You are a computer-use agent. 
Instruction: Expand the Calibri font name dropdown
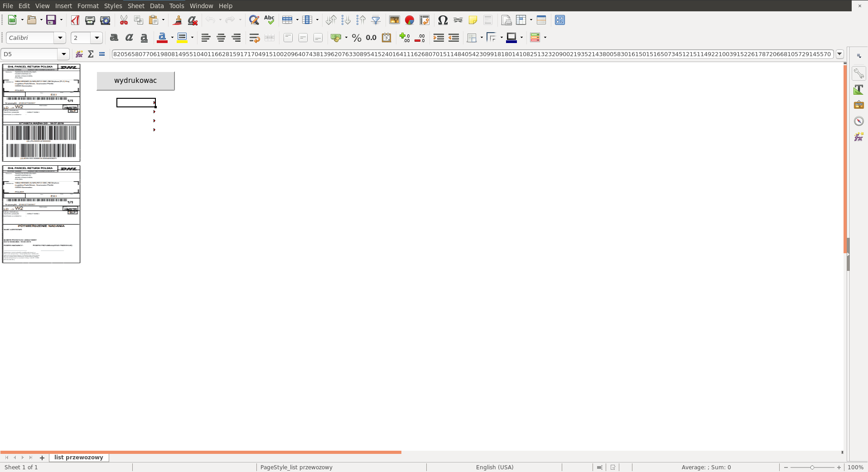point(60,38)
